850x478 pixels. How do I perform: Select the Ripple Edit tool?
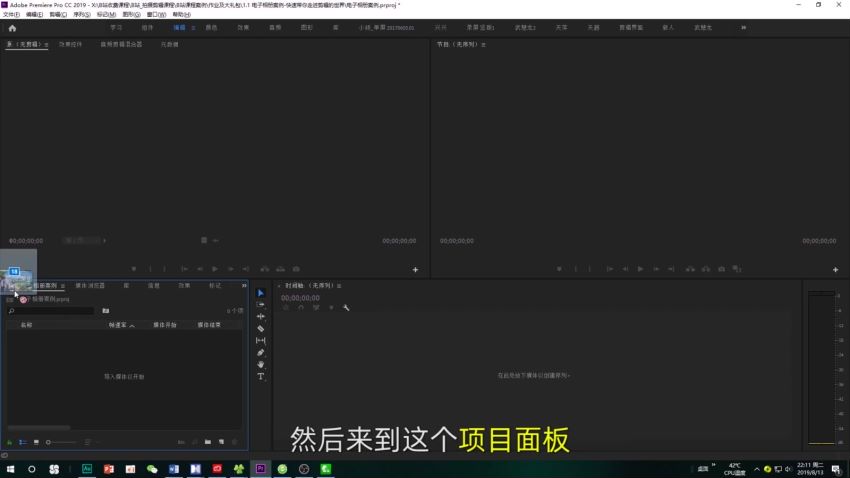pyautogui.click(x=261, y=317)
